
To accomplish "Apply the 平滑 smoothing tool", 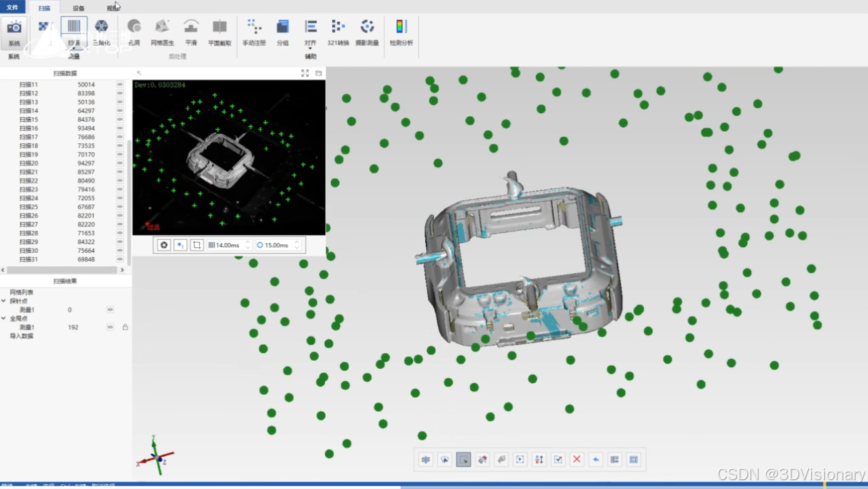I will coord(191,32).
